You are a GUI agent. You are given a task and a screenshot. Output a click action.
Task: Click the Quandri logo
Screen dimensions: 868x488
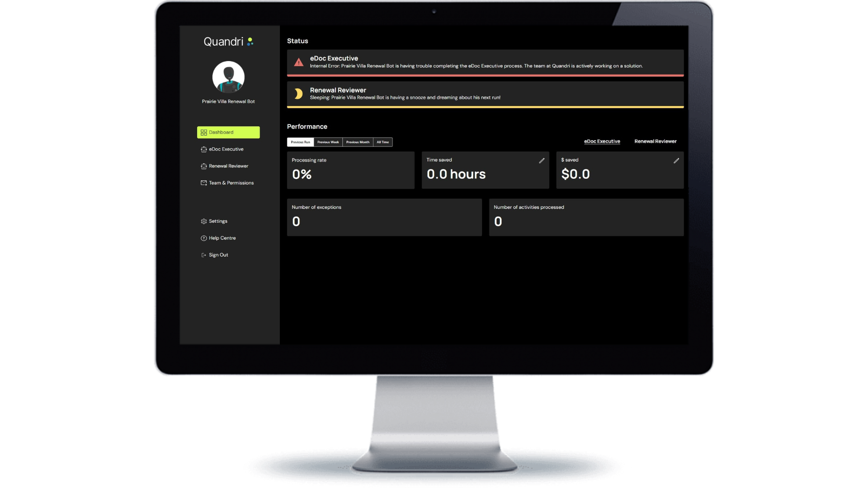pyautogui.click(x=228, y=42)
